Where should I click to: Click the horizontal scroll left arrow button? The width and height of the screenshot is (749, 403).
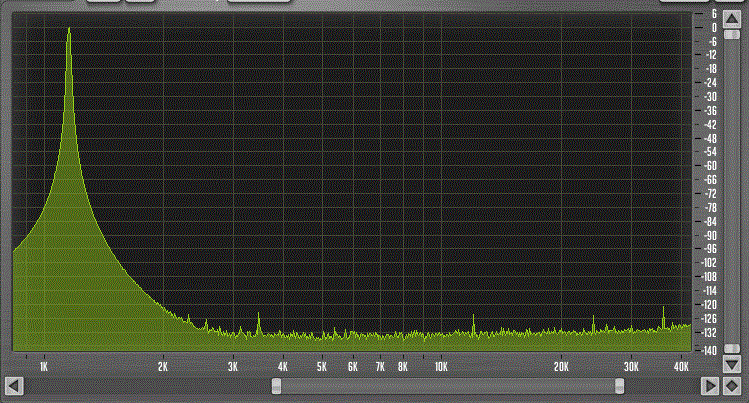point(14,386)
